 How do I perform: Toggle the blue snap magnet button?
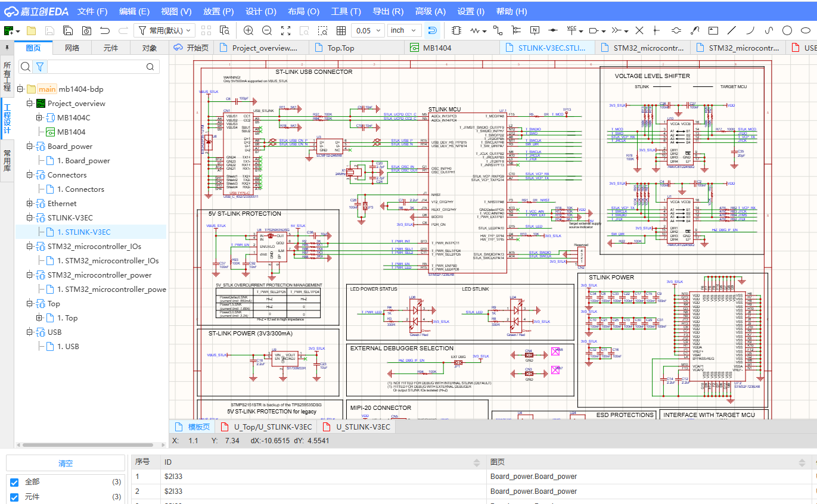pos(433,30)
